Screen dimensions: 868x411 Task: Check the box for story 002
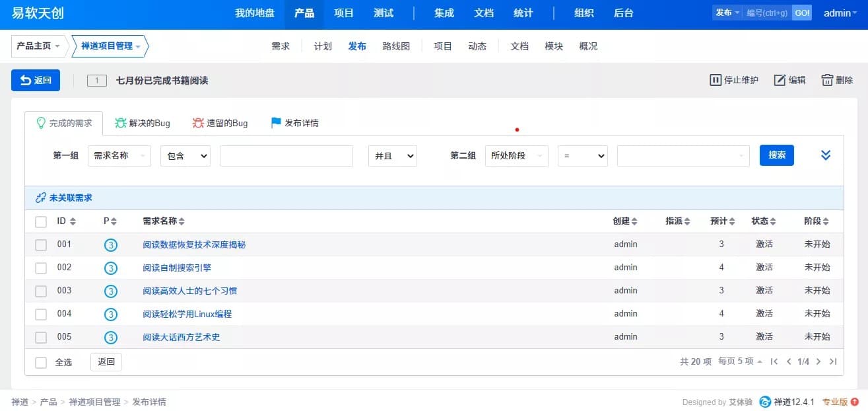click(41, 268)
